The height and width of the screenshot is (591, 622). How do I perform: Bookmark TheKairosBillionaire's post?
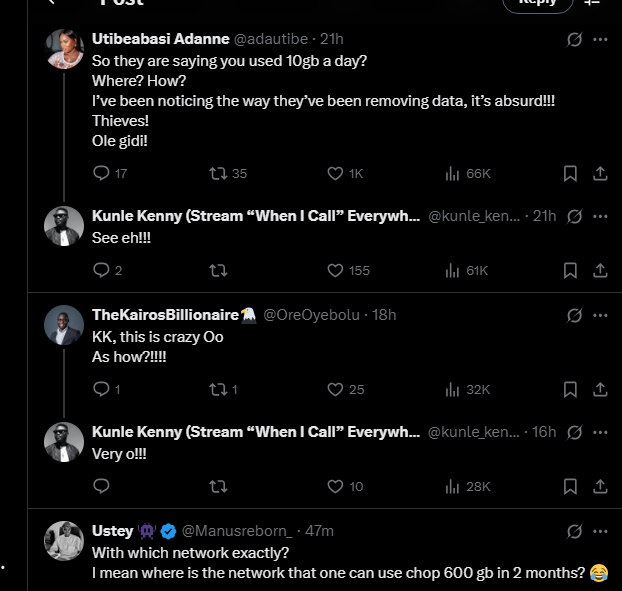[x=570, y=389]
